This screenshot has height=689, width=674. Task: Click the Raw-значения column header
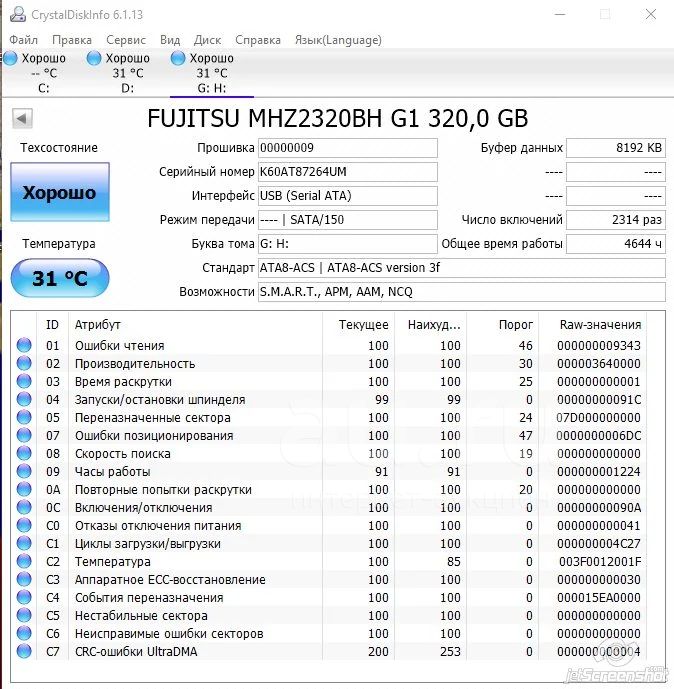coord(593,325)
